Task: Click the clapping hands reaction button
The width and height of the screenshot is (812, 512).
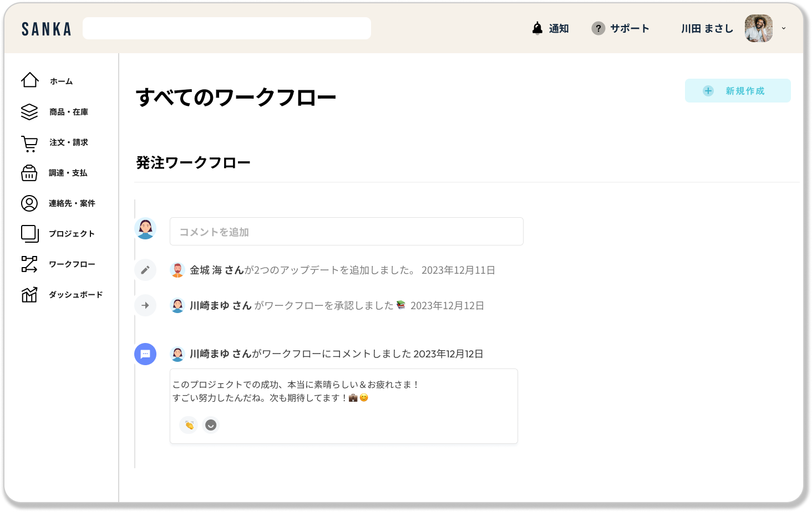Action: pos(189,425)
